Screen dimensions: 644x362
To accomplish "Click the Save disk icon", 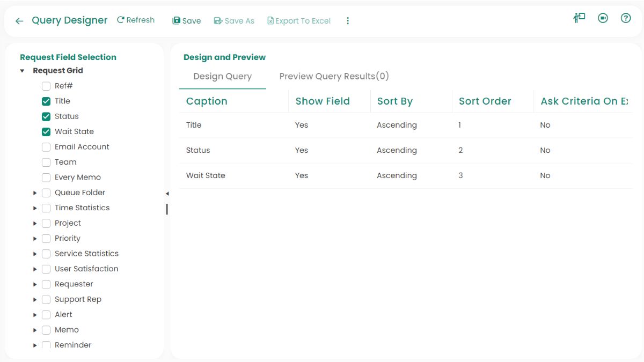I will tap(176, 21).
